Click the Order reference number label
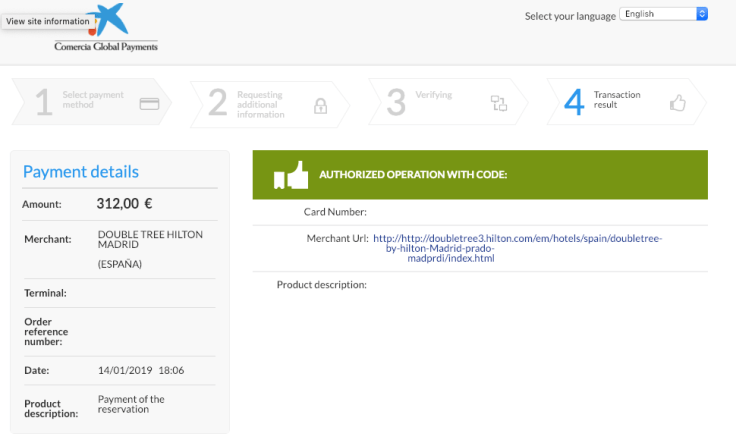Viewport: 736px width, 446px height. tap(46, 332)
